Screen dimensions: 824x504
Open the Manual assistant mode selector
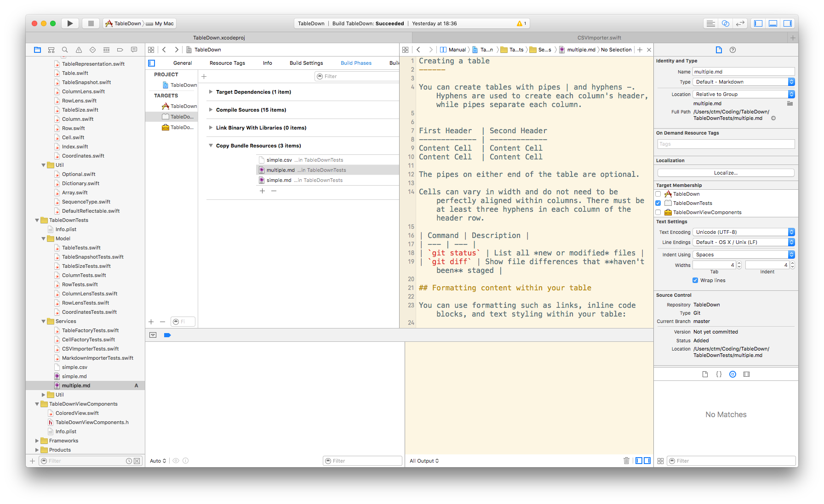click(453, 50)
